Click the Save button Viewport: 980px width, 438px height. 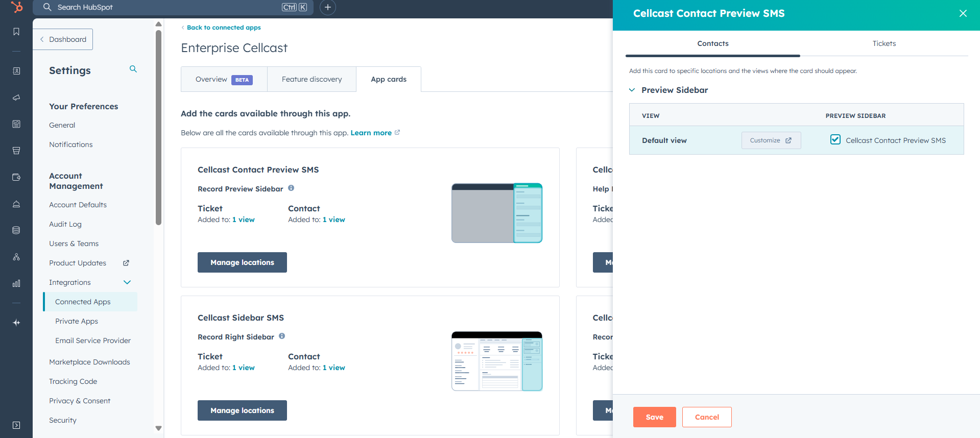coord(655,417)
